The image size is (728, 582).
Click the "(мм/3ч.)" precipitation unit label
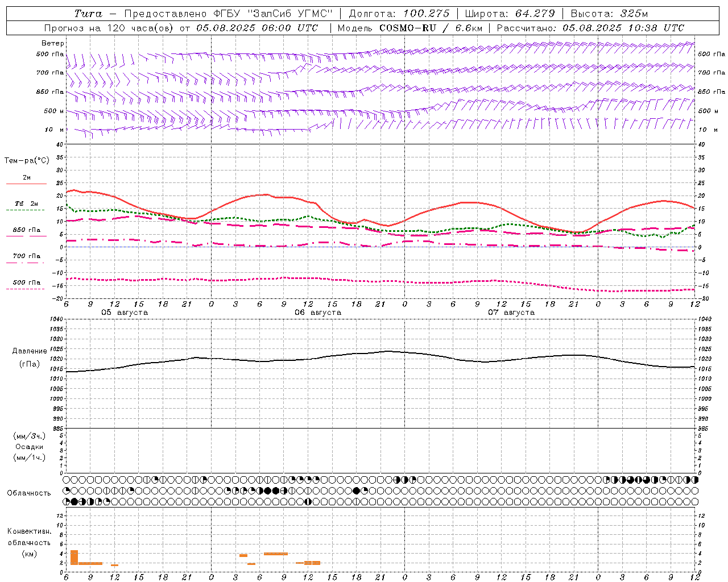(30, 436)
